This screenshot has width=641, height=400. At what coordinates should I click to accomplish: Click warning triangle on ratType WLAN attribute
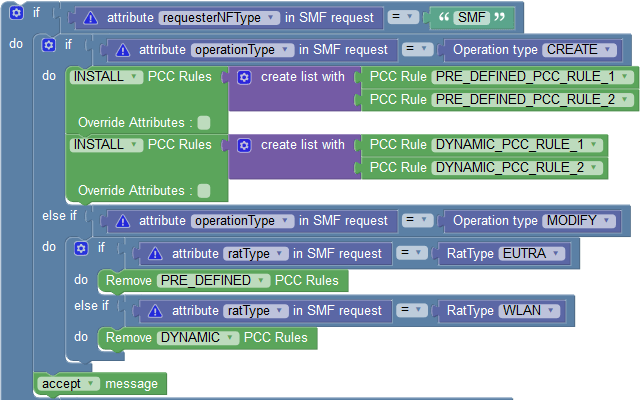pyautogui.click(x=155, y=311)
